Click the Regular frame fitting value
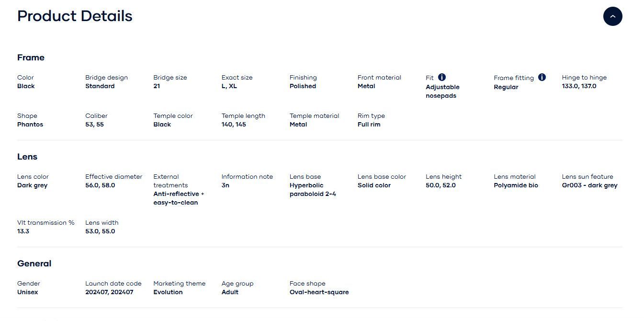Screen dimensions: 644x321 tap(506, 87)
